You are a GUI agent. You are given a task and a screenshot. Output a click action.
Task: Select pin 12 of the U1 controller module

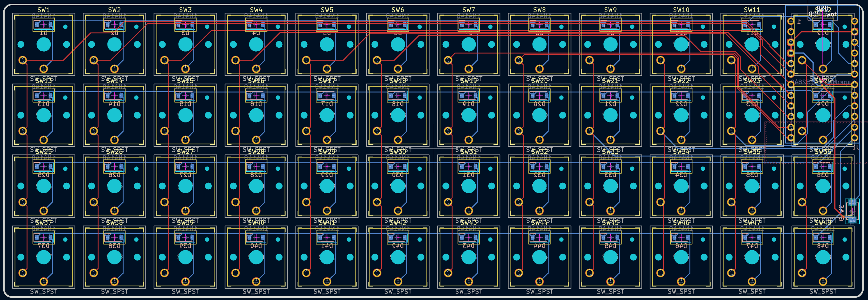pyautogui.click(x=790, y=138)
